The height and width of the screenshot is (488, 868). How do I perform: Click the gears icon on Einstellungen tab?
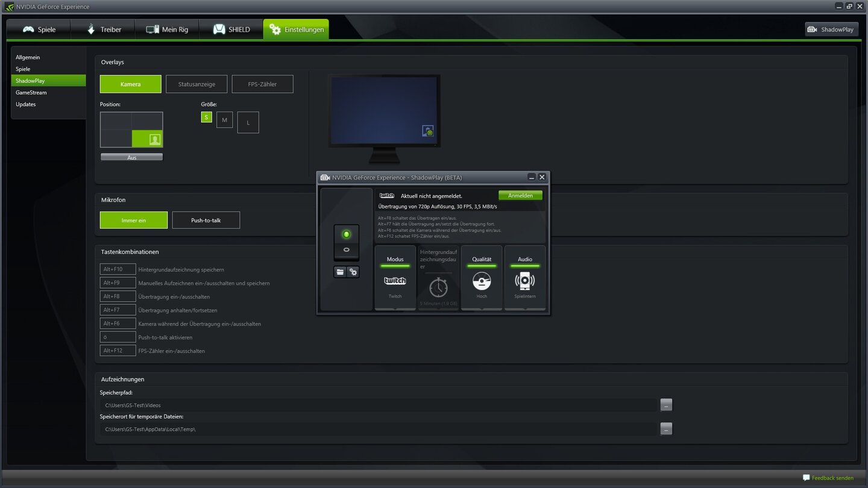(275, 29)
